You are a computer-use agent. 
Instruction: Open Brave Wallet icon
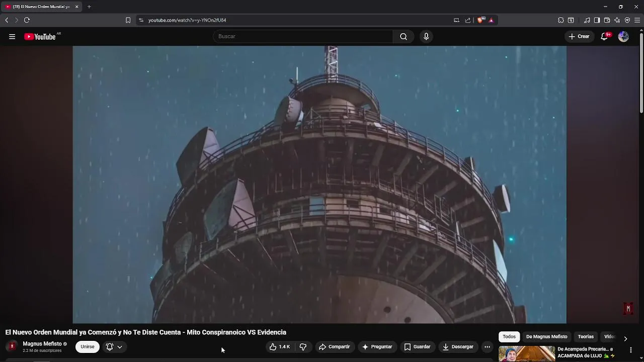pos(607,20)
